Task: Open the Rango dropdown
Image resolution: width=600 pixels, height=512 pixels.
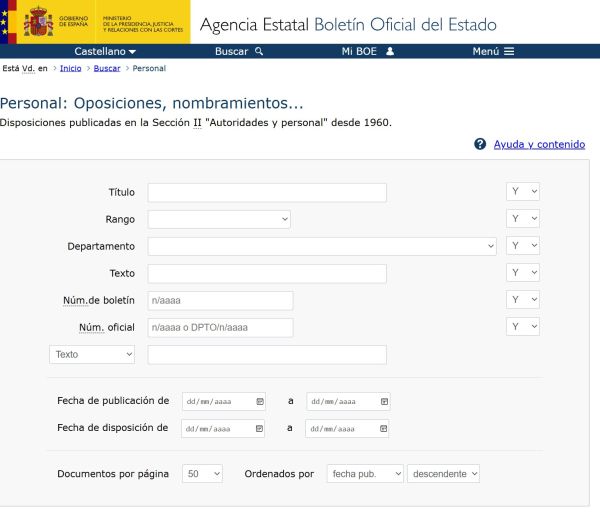Action: 219,219
